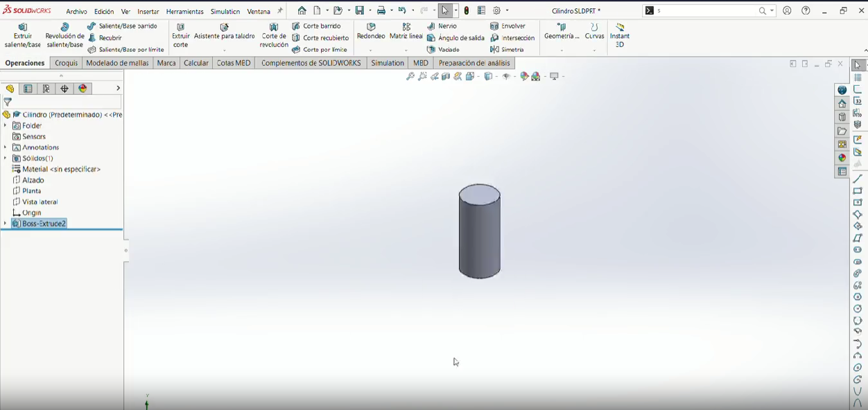Select Sensors in the feature tree
868x410 pixels.
(29, 137)
